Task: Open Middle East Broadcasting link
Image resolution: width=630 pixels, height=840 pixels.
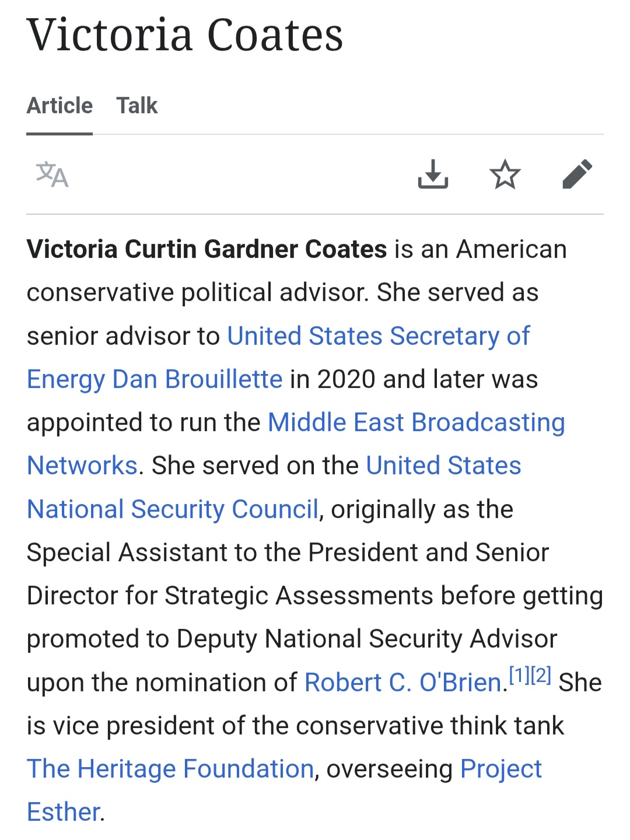Action: coord(416,422)
